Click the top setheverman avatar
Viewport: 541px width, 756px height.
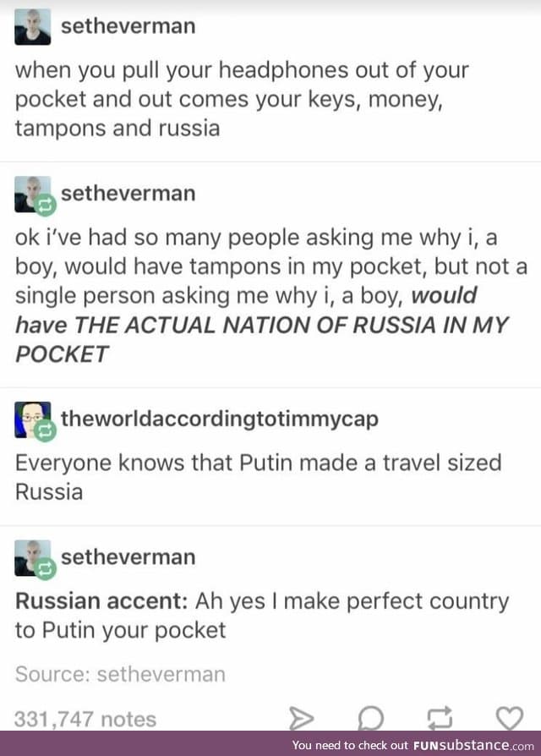[32, 27]
